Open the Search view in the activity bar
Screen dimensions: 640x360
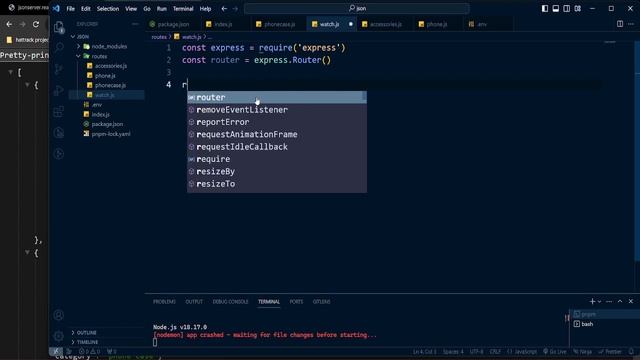(59, 47)
